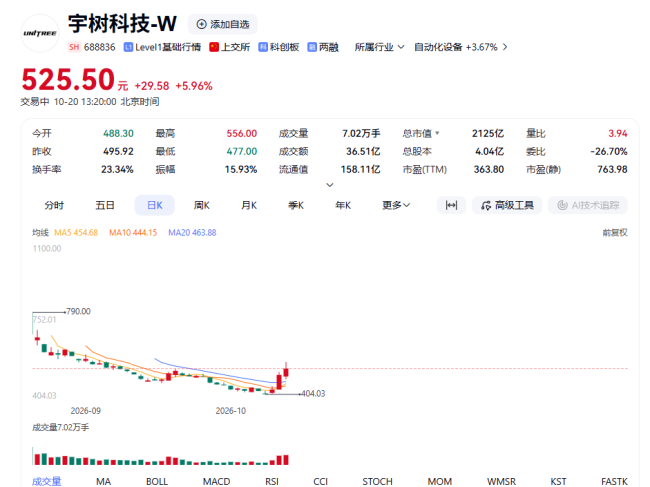Screen dimensions: 650x487
Task: Select the KST indicator tab
Action: coord(558,482)
